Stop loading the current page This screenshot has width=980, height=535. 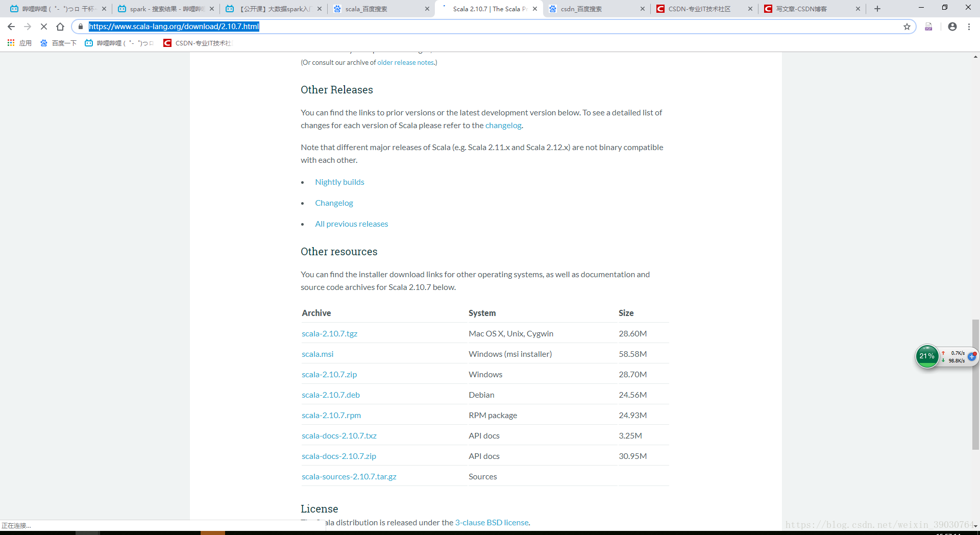pos(44,27)
